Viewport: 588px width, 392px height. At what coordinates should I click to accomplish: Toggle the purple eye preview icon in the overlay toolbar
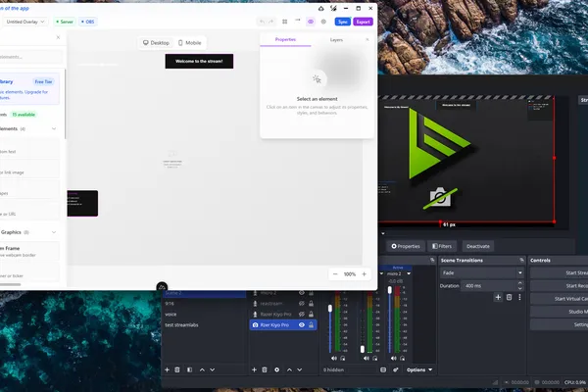click(311, 22)
